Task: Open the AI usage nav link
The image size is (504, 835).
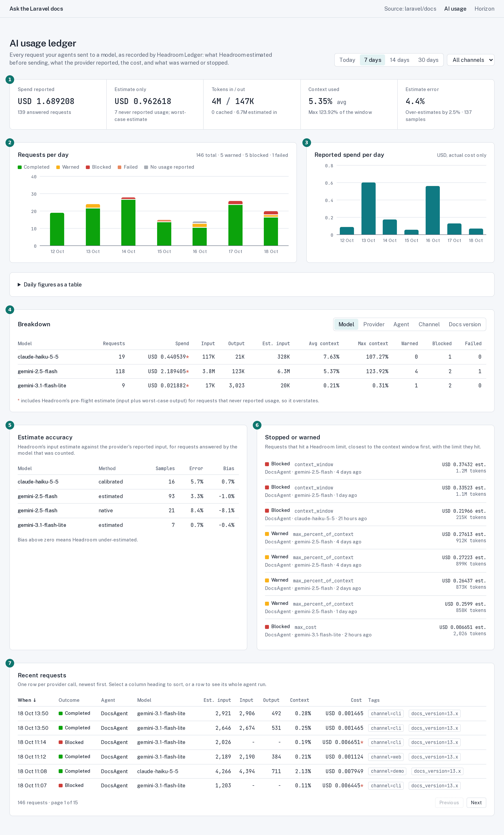Action: click(x=455, y=9)
